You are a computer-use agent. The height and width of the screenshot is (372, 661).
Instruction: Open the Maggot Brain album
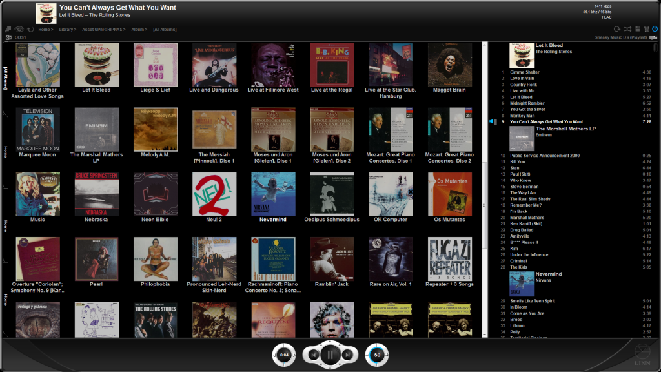click(x=450, y=65)
